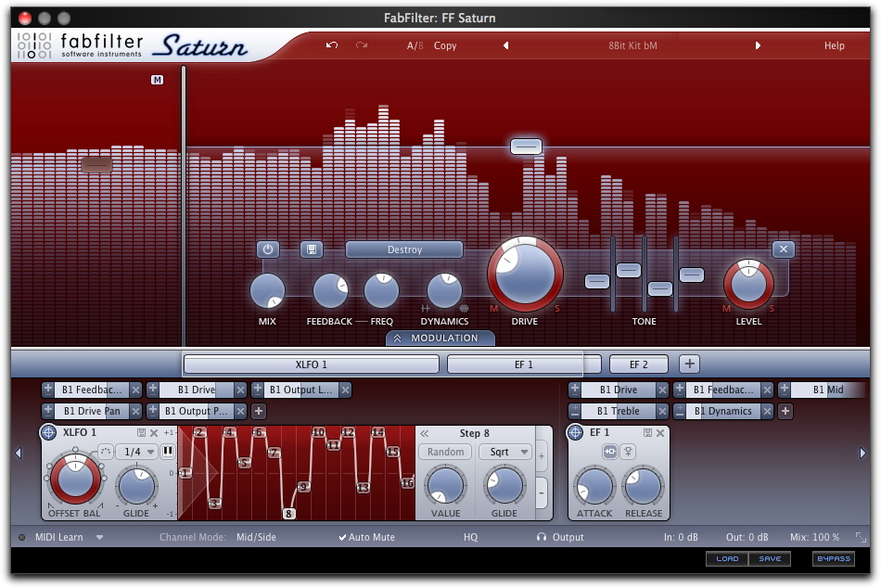
Task: Select the XLFO 1 modulation source tab
Action: coord(312,364)
